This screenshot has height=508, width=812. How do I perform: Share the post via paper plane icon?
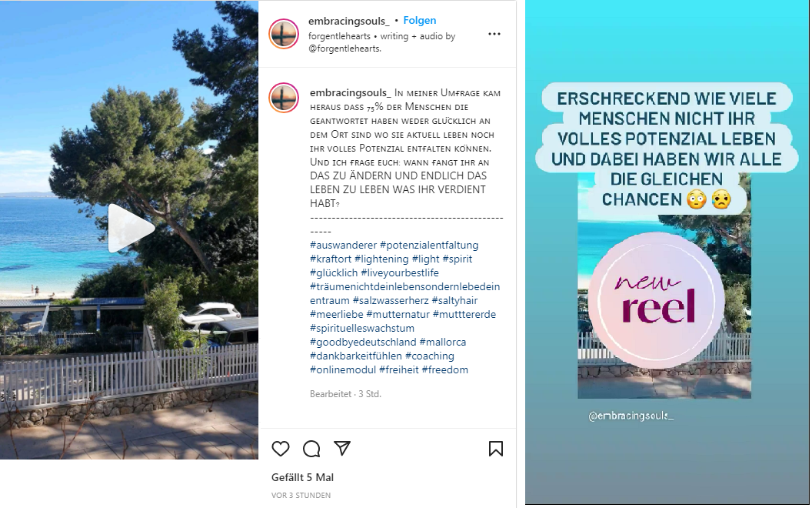pyautogui.click(x=341, y=448)
